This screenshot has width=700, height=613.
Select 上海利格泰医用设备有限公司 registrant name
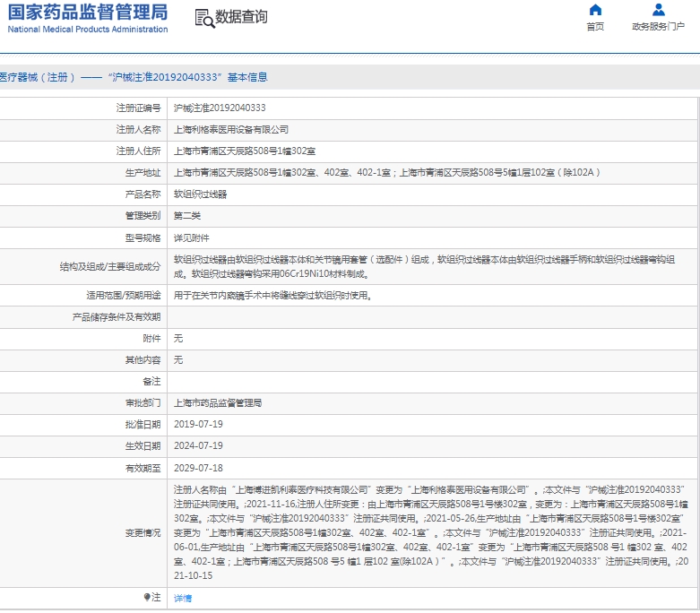(231, 129)
